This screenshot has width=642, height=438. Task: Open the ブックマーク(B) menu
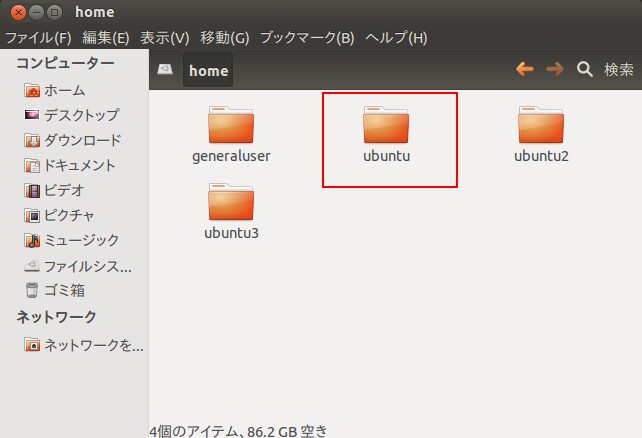[307, 38]
